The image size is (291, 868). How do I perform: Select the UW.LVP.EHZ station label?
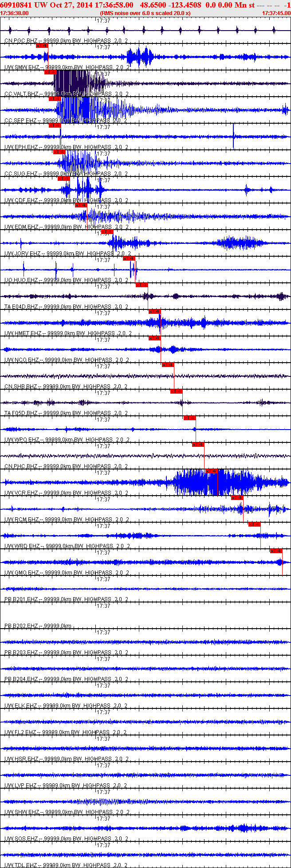coord(20,786)
